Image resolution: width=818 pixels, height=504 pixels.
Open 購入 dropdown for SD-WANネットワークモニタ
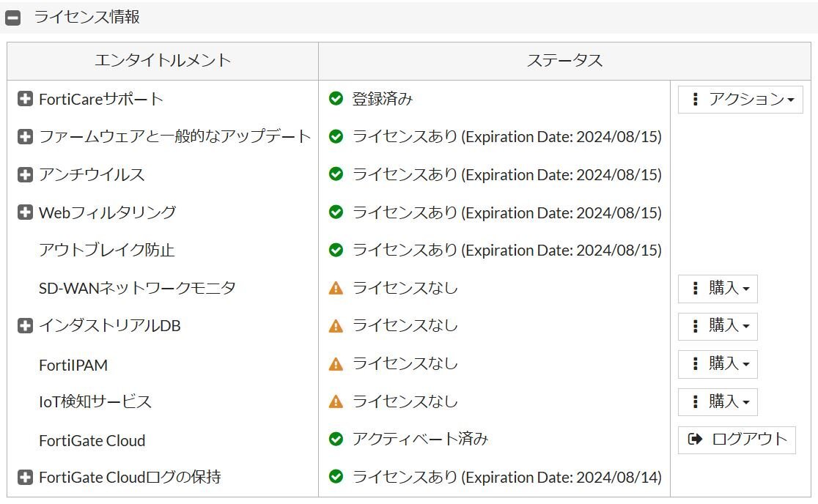[717, 289]
